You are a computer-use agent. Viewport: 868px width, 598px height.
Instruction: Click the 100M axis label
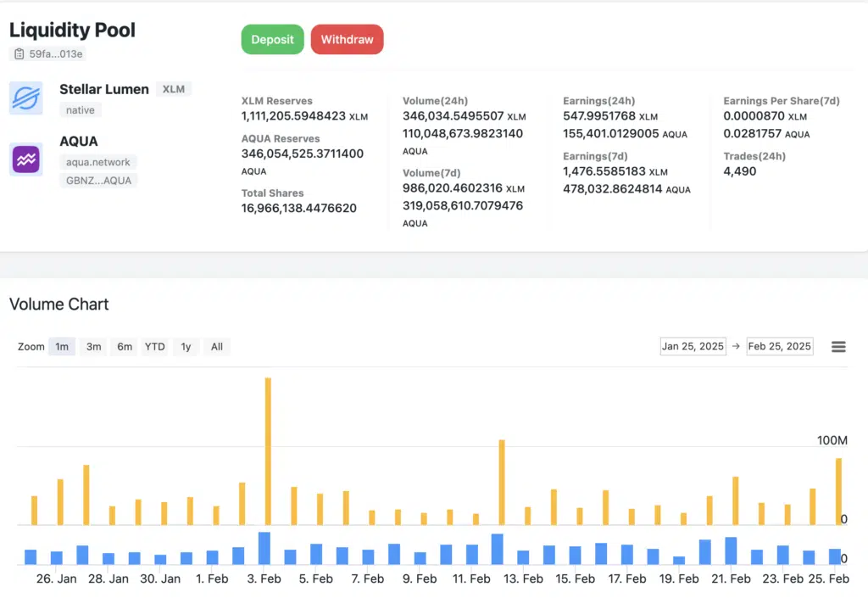pyautogui.click(x=832, y=440)
